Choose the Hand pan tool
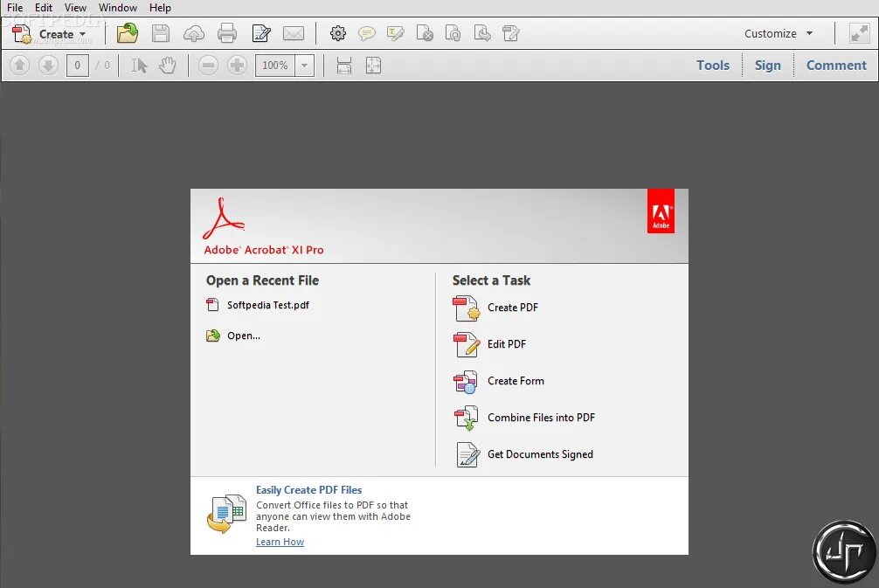 coord(167,66)
